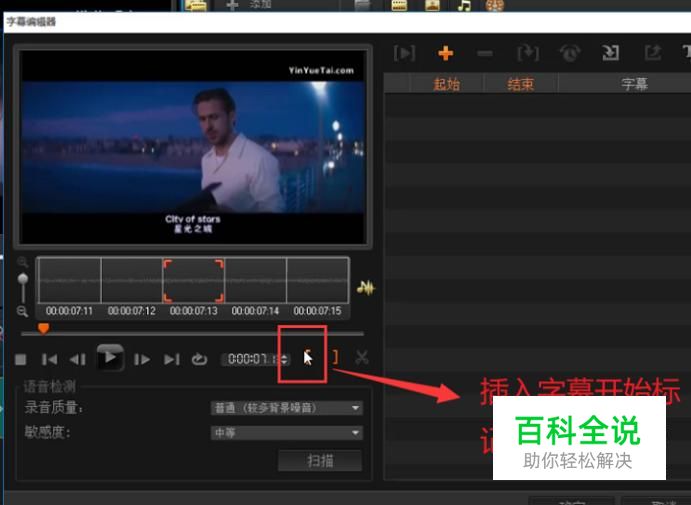Import a subtitle file

point(610,53)
